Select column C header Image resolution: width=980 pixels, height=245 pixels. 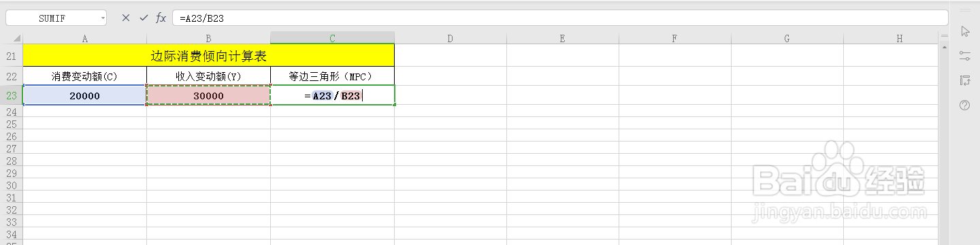click(x=332, y=39)
